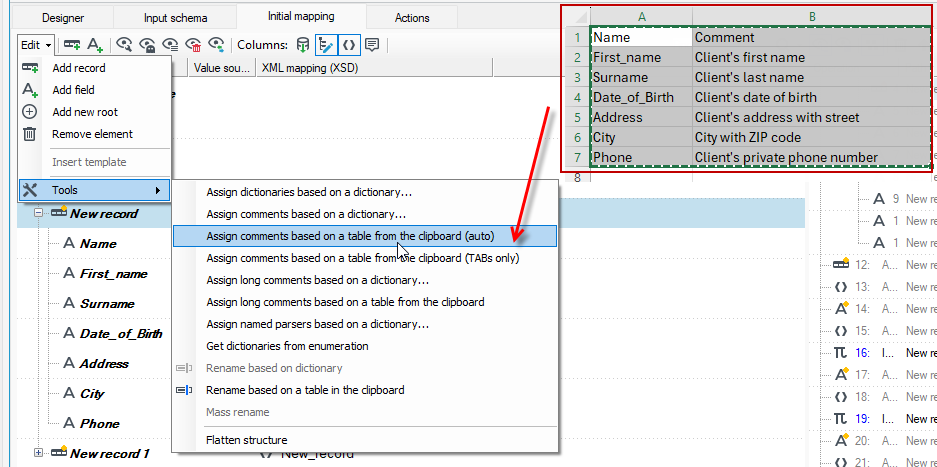Toggle the database column with green arrow

tap(303, 44)
